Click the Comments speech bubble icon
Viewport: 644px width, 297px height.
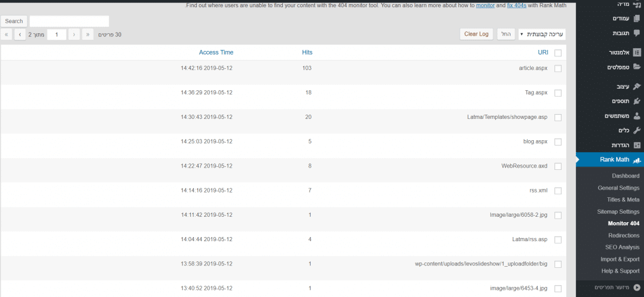point(637,33)
